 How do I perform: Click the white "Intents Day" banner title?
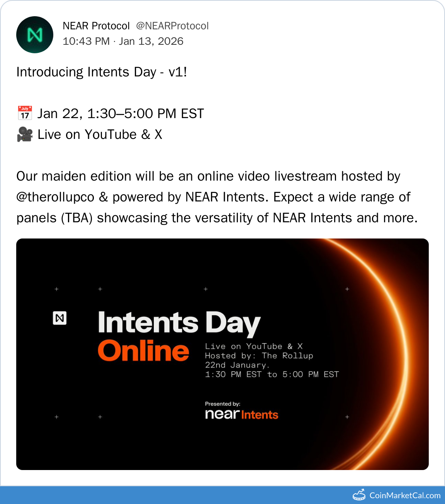coord(179,323)
